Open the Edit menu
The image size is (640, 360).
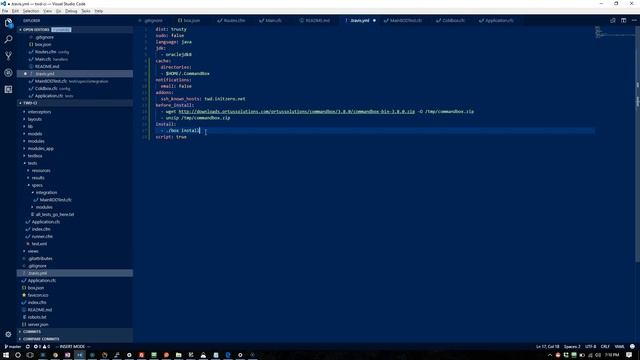pyautogui.click(x=16, y=11)
